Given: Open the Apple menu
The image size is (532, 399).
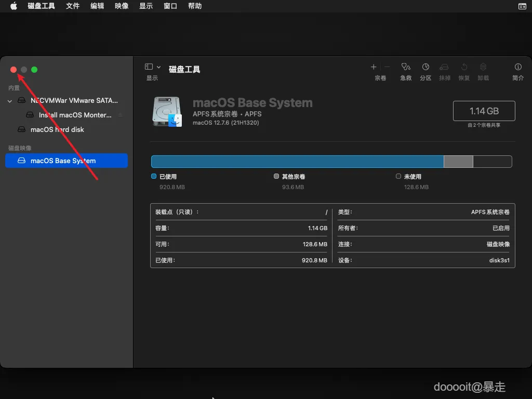Looking at the screenshot, I should 14,6.
